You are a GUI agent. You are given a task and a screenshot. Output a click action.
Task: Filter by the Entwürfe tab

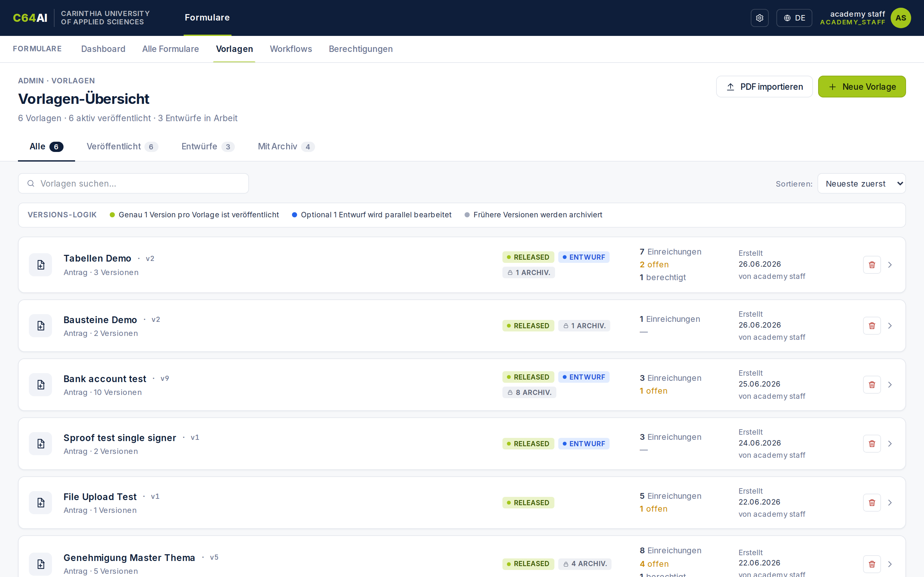click(x=208, y=146)
